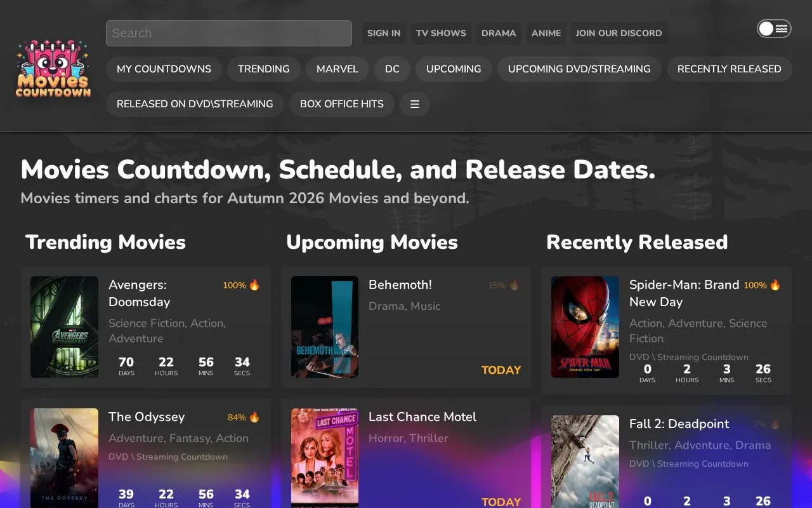
Task: Click the Movies Countdown logo
Action: pos(53,69)
